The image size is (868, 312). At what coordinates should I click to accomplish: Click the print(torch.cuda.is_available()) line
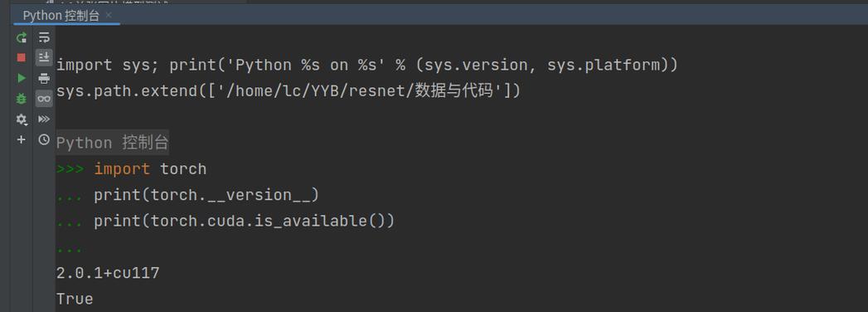[x=244, y=221]
